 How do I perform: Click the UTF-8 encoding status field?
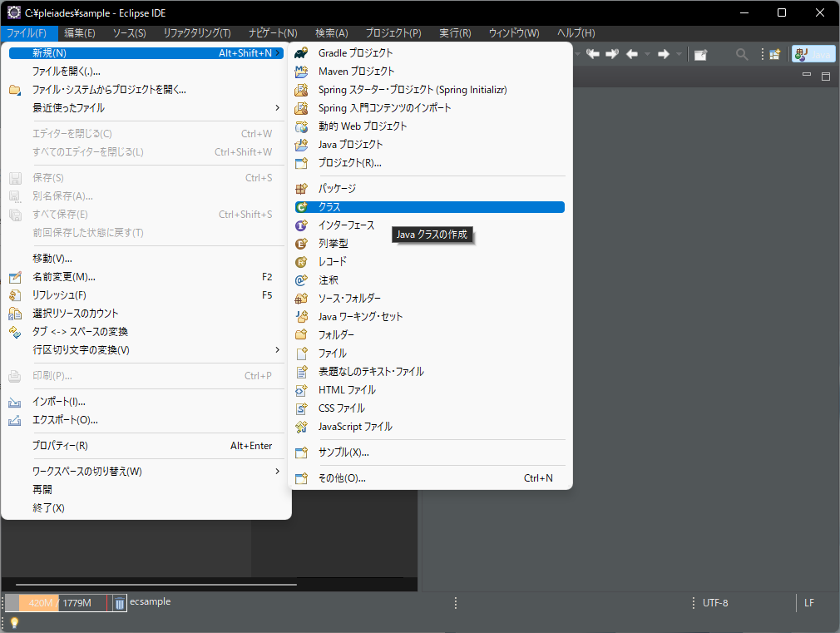715,603
